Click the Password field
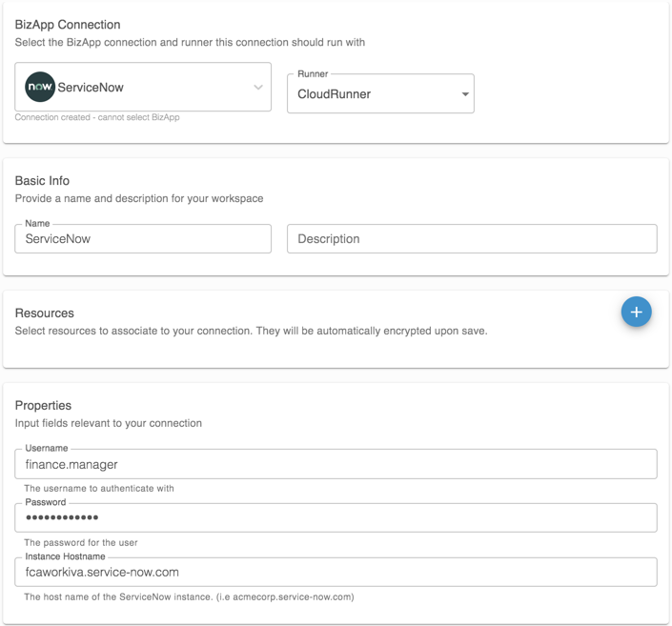 (x=336, y=517)
